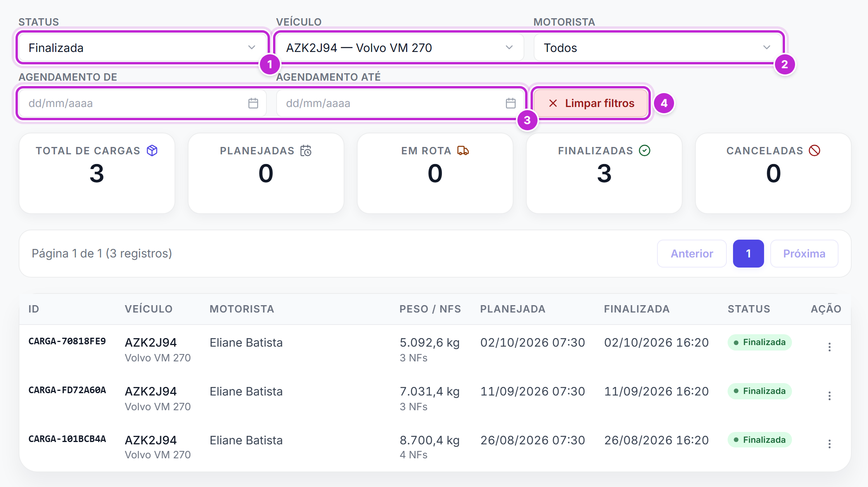868x487 pixels.
Task: Click planned date 26/08/2026 07:30
Action: point(533,440)
